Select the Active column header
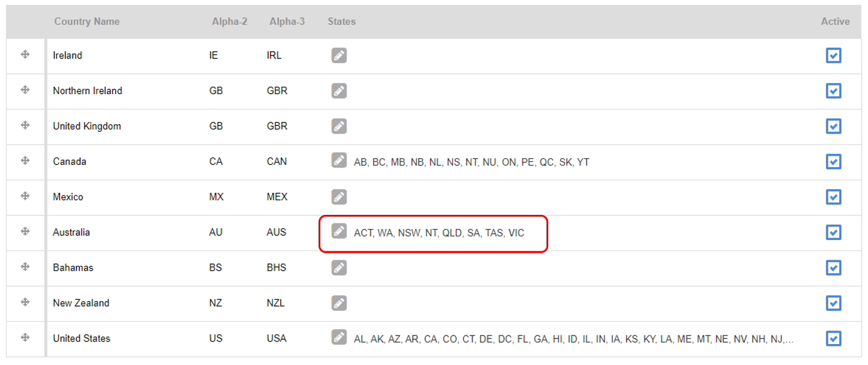 (x=835, y=22)
